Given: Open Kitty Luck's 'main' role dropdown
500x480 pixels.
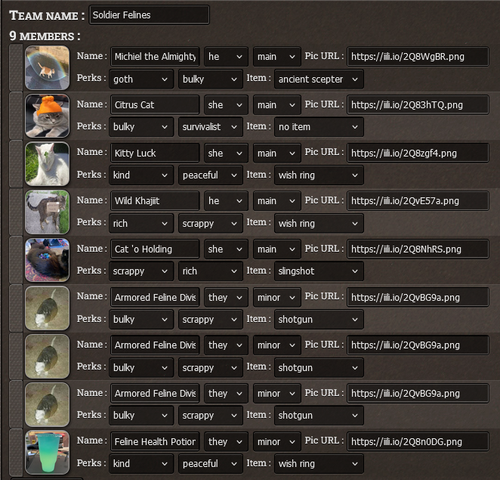Looking at the screenshot, I should 277,153.
